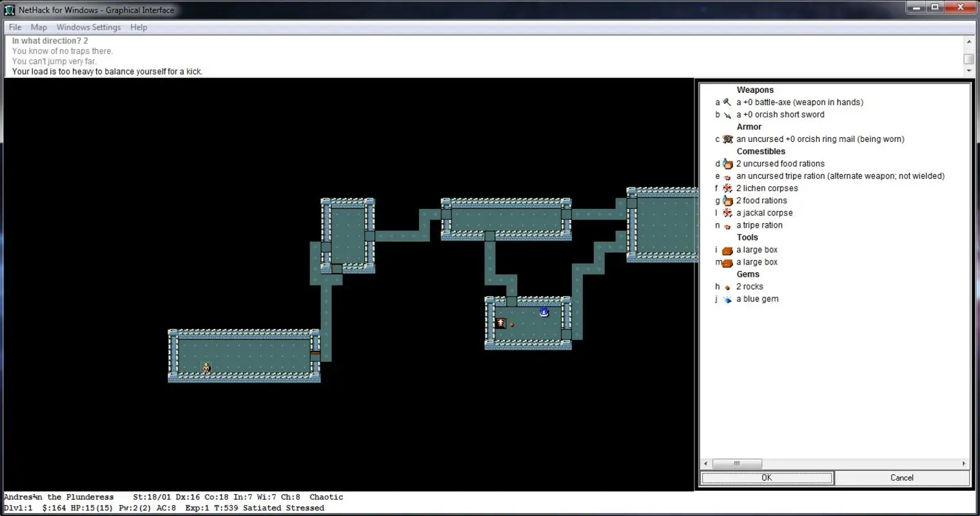Click the rocks icon under Gems
980x516 pixels.
click(x=726, y=286)
